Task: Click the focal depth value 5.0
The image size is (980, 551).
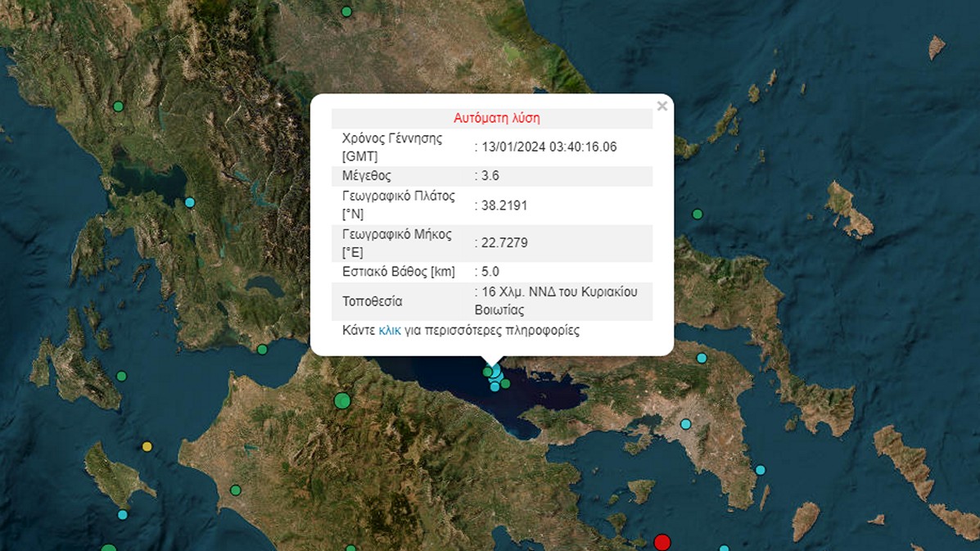Action: pyautogui.click(x=490, y=272)
